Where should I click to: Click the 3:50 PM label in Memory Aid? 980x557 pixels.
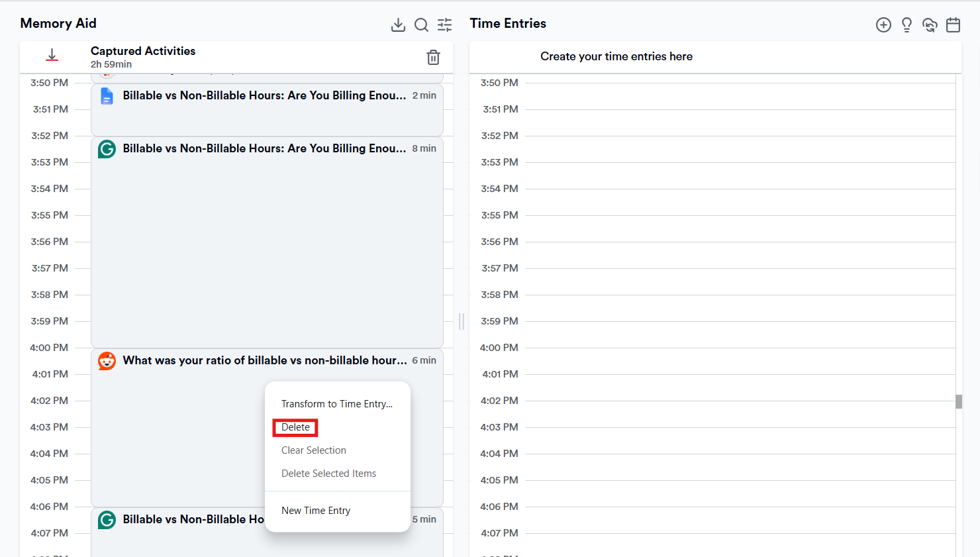pos(49,83)
